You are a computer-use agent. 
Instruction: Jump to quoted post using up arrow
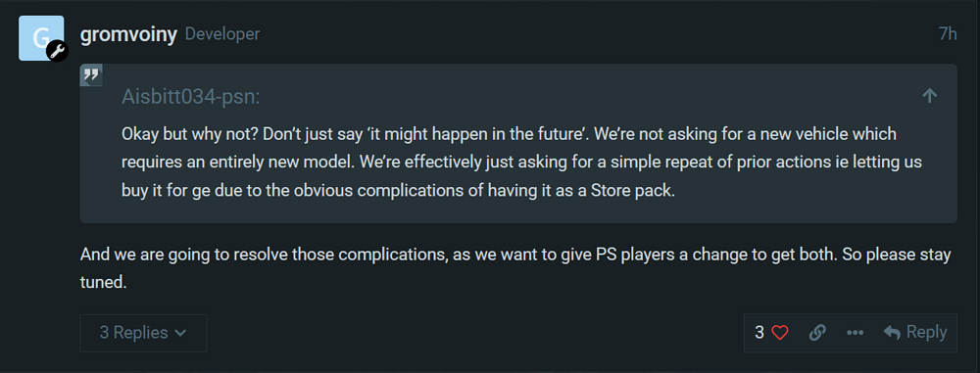[930, 96]
